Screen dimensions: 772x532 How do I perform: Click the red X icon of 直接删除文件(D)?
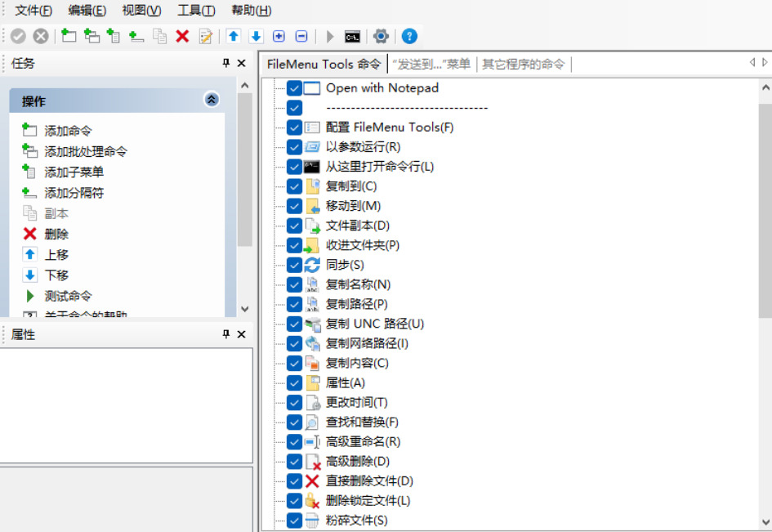[312, 481]
